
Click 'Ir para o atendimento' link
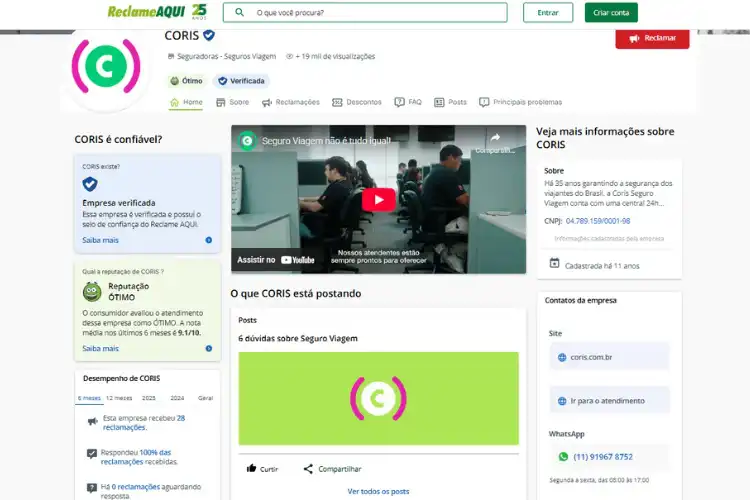tap(609, 400)
